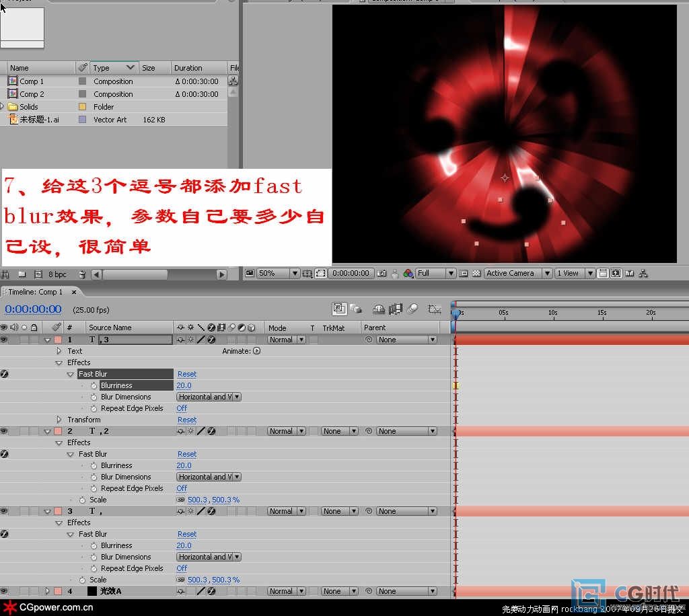Click the Graph Editor icon in timeline
689x616 pixels.
pos(435,309)
